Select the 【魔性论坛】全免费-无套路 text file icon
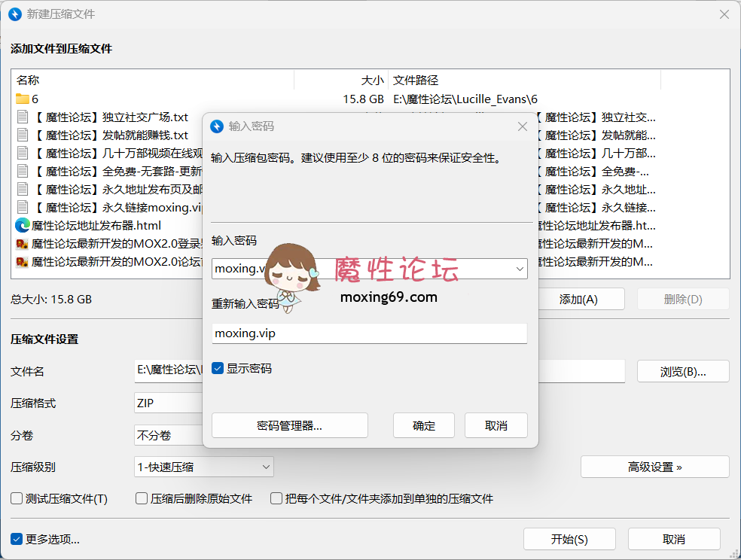The width and height of the screenshot is (741, 560). [23, 171]
